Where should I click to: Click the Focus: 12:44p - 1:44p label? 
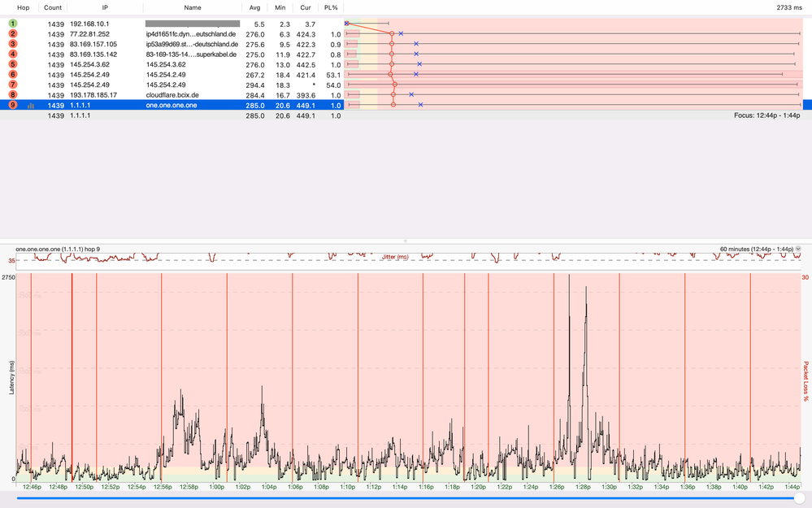767,115
